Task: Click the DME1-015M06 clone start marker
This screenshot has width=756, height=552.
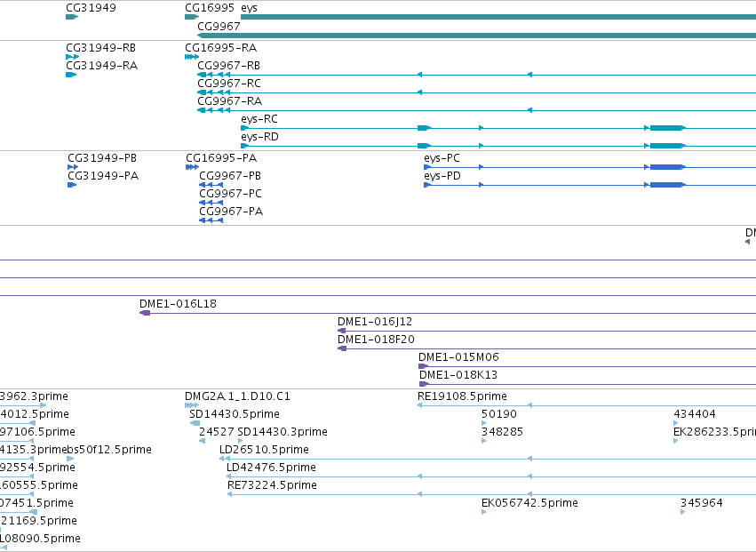Action: (x=424, y=367)
